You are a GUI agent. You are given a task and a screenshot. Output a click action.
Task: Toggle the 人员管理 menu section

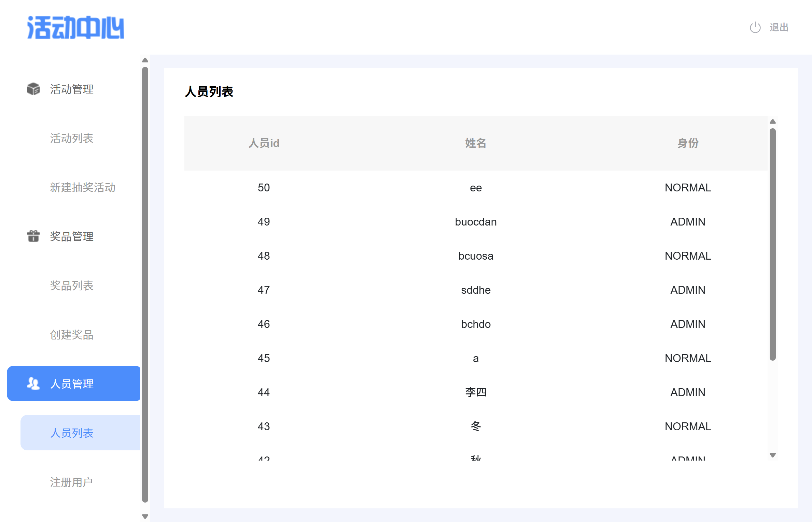[72, 384]
